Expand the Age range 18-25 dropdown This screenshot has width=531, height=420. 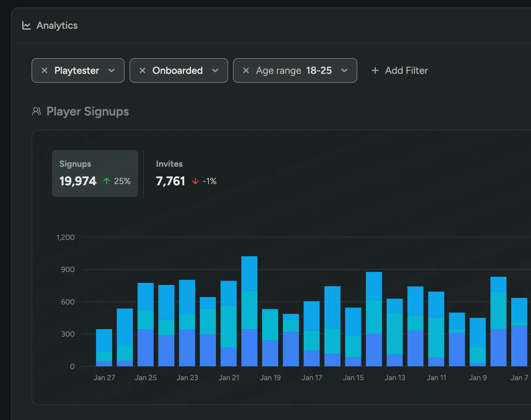tap(345, 70)
